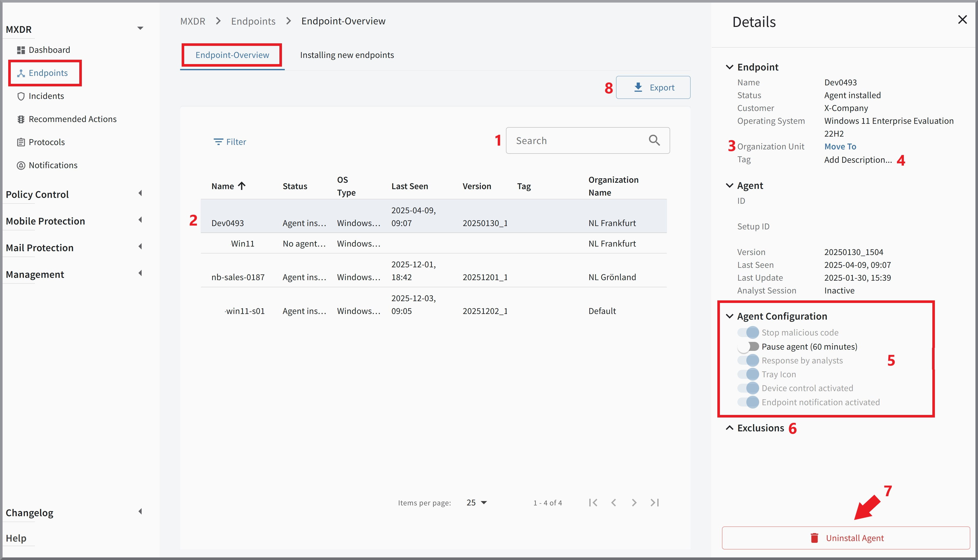Open the Dashboard via its grid icon
This screenshot has height=560, width=978.
21,50
